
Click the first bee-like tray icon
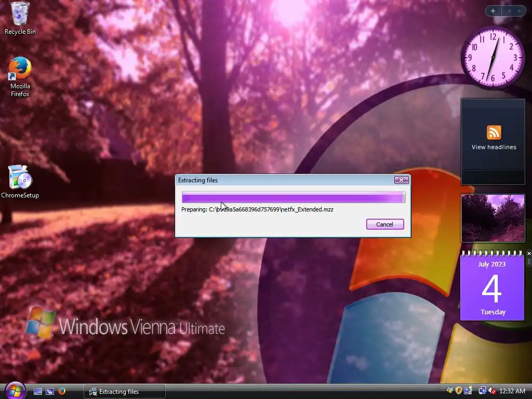pyautogui.click(x=450, y=391)
